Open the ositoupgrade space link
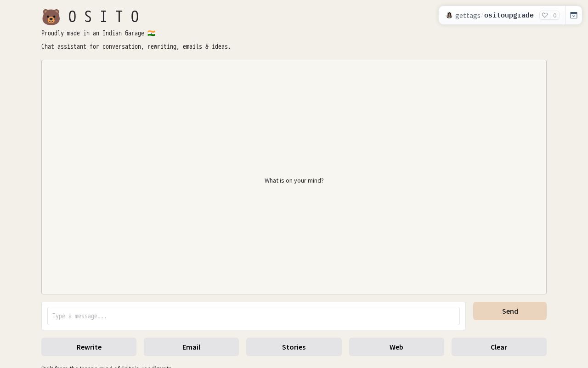Viewport: 588px width, 368px height. point(509,15)
